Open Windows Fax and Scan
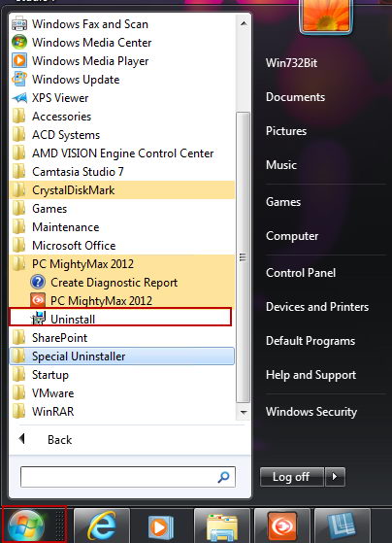This screenshot has height=543, width=392. pos(122,24)
